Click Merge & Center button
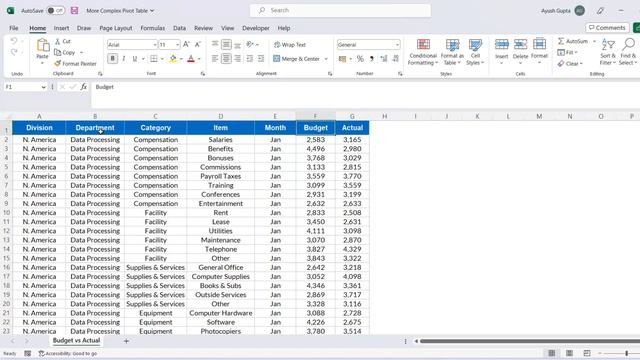Image resolution: width=640 pixels, height=360 pixels. pos(297,59)
